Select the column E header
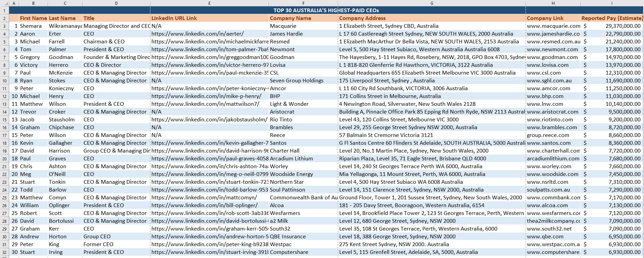Screen dimensions: 644x258 [x=209, y=3]
